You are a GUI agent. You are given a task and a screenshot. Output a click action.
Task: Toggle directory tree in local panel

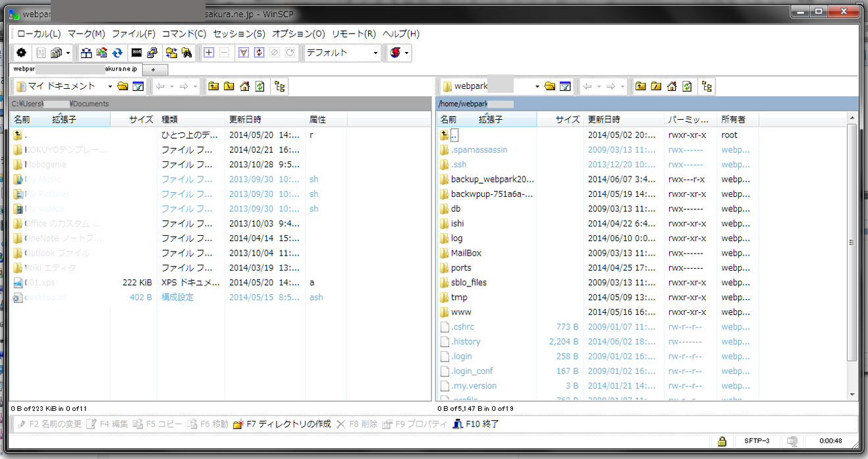coord(280,86)
